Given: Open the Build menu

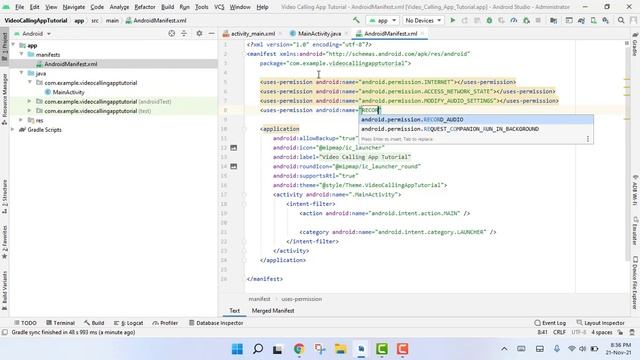Looking at the screenshot, I should click(x=167, y=7).
